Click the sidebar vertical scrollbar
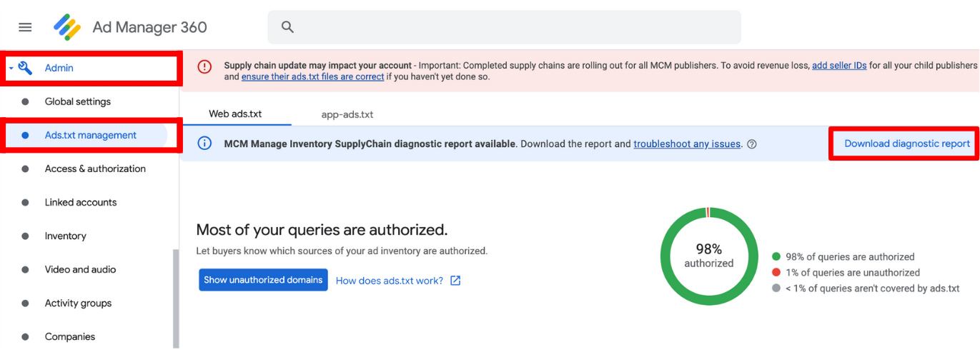Viewport: 980px width, 362px height. click(176, 298)
